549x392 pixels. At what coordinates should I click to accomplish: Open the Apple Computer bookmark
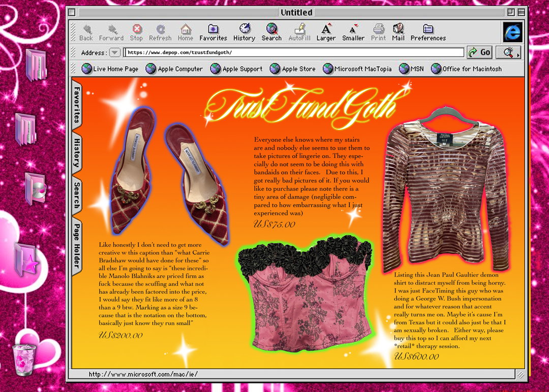tap(174, 69)
